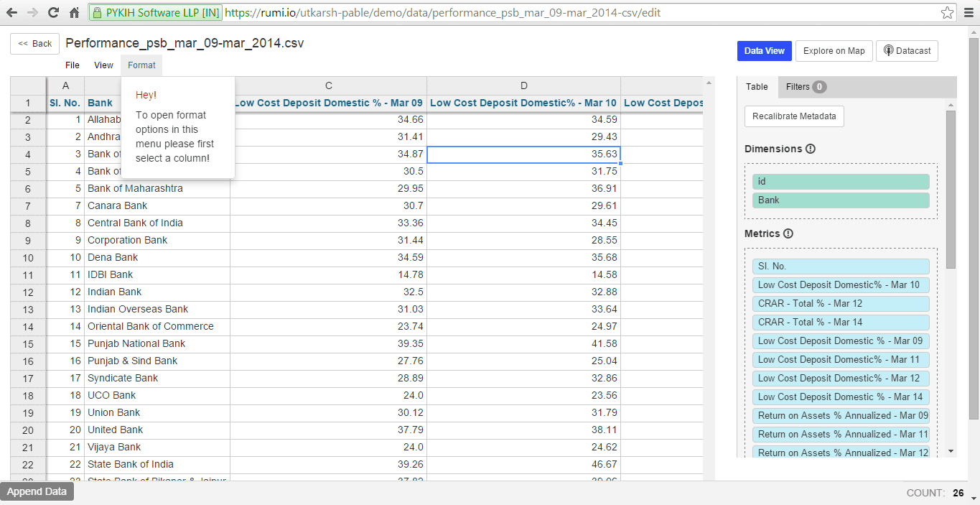The image size is (980, 505).
Task: Select 'Return on Assets % Annualized - Mar 09' metric
Action: (x=841, y=416)
